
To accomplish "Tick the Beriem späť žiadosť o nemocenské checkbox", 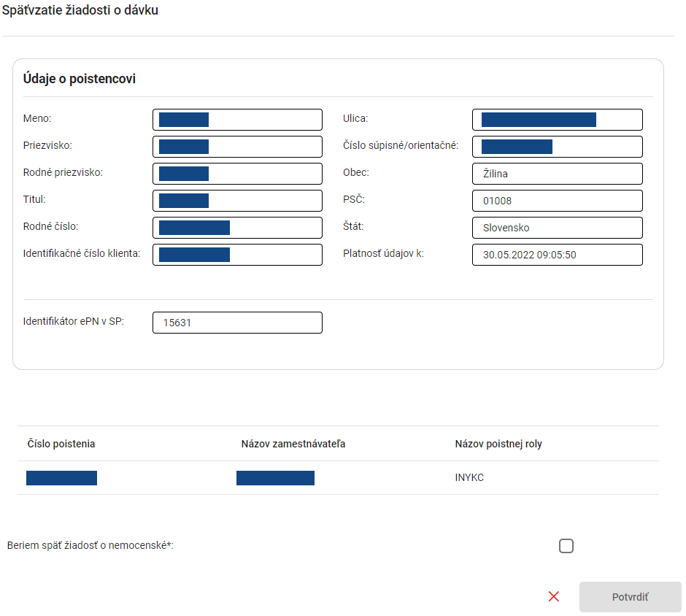I will [566, 545].
